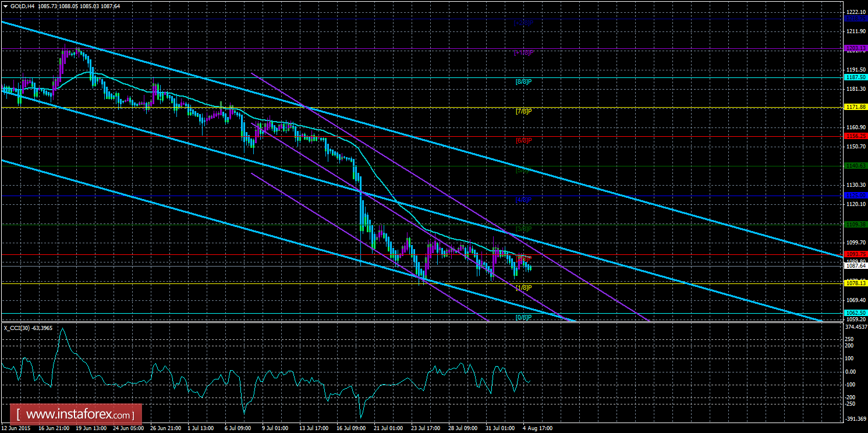Click the [1/8]P Murrey level label
868x433 pixels.
[x=524, y=288]
